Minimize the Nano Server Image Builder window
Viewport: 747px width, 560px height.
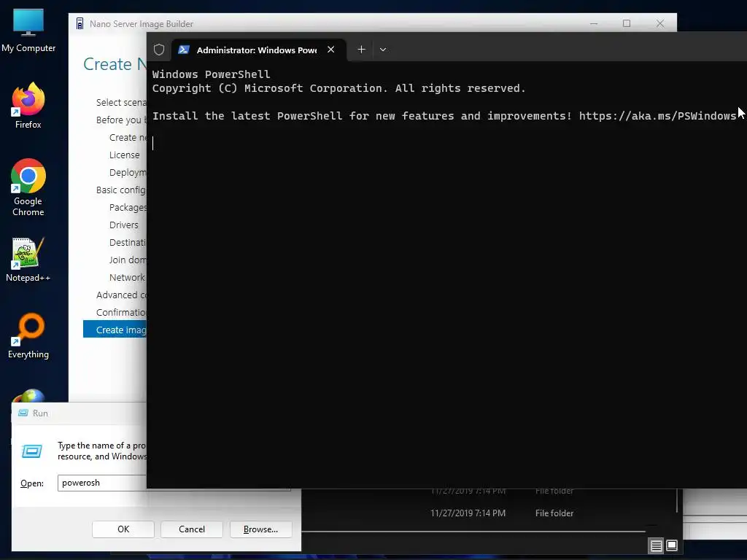point(594,23)
